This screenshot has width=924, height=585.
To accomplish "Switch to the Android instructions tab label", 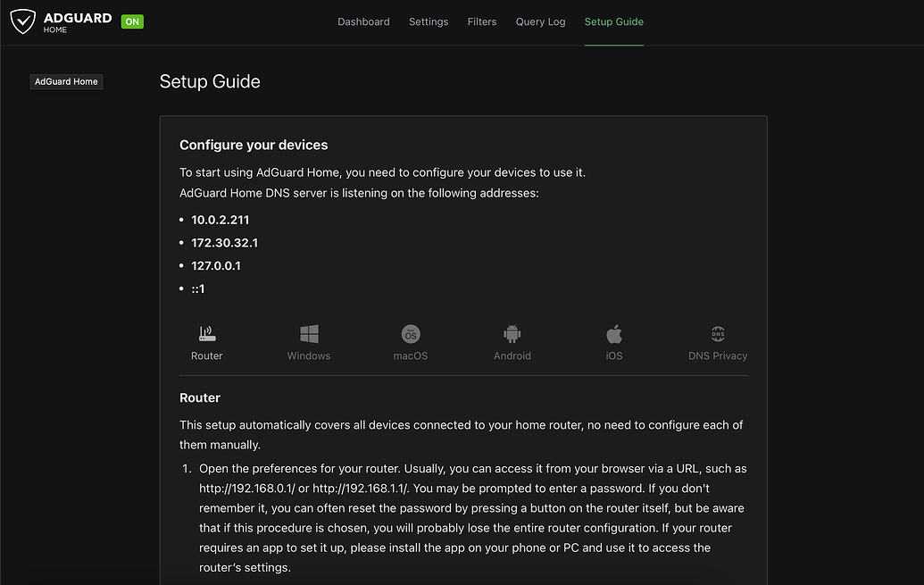I will point(512,355).
